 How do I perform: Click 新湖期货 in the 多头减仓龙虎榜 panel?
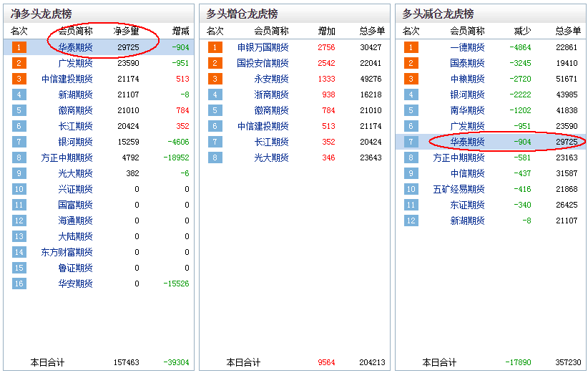[467, 221]
